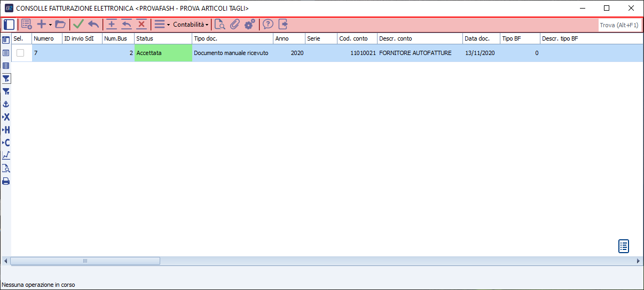Open help question mark icon

pyautogui.click(x=268, y=24)
